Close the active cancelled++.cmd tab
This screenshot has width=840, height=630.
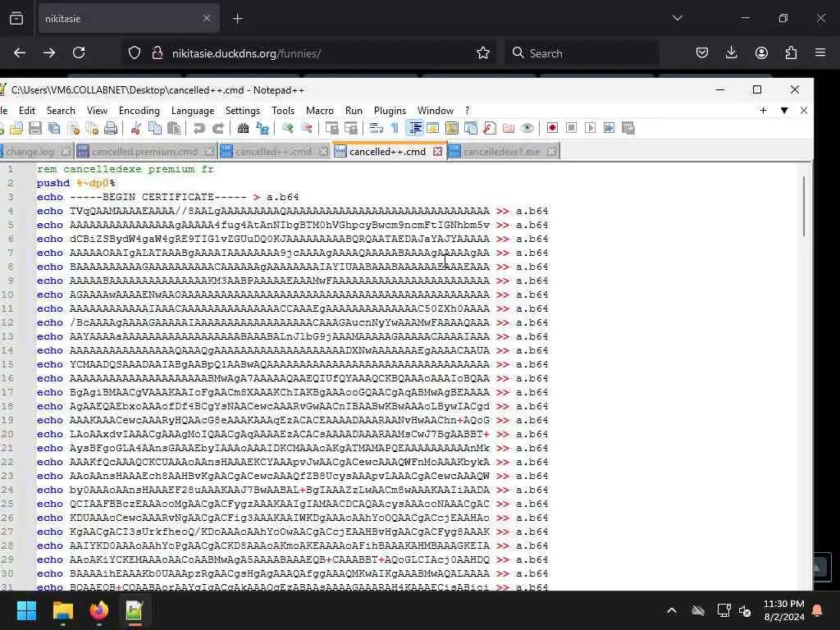pos(438,152)
